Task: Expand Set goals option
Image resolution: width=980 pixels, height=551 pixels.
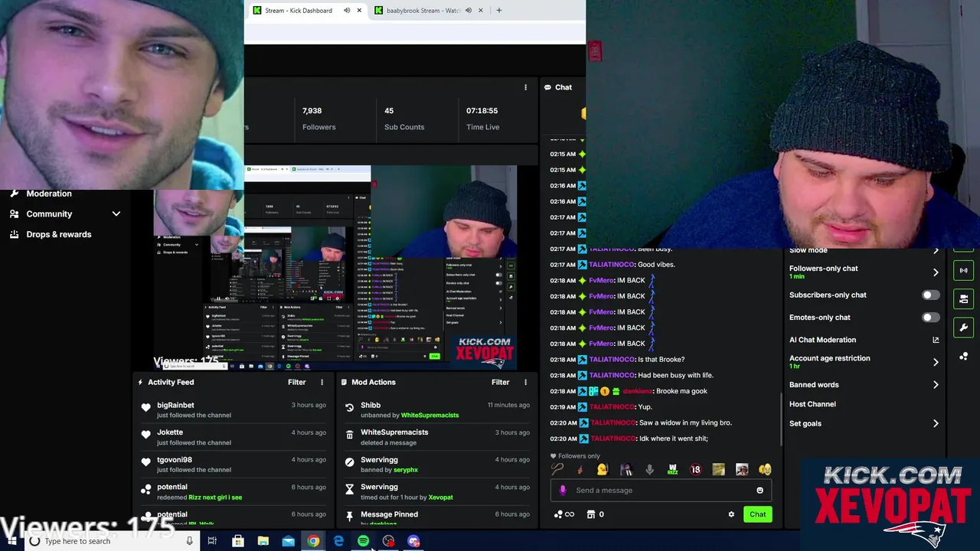Action: click(936, 423)
